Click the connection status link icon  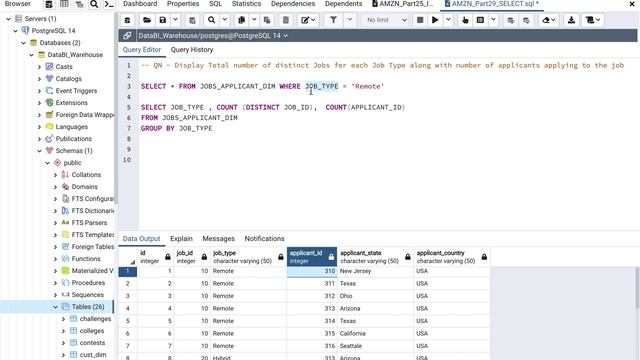(127, 36)
